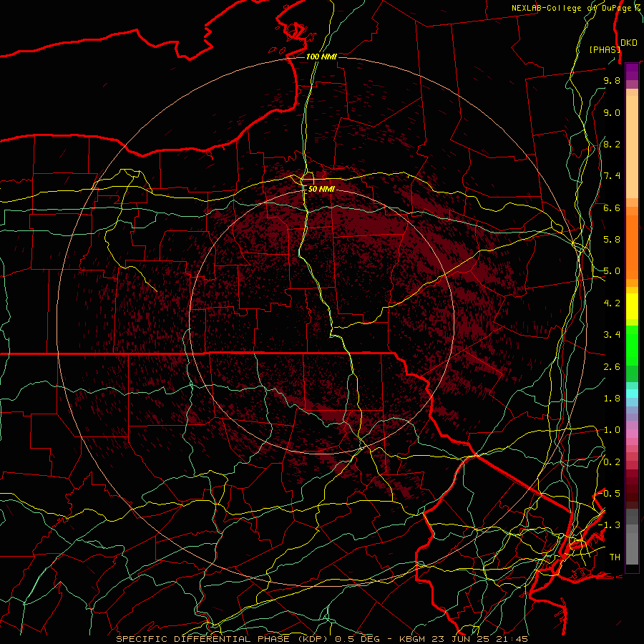The width and height of the screenshot is (644, 644).
Task: Click the -1.3 scale value
Action: [610, 525]
